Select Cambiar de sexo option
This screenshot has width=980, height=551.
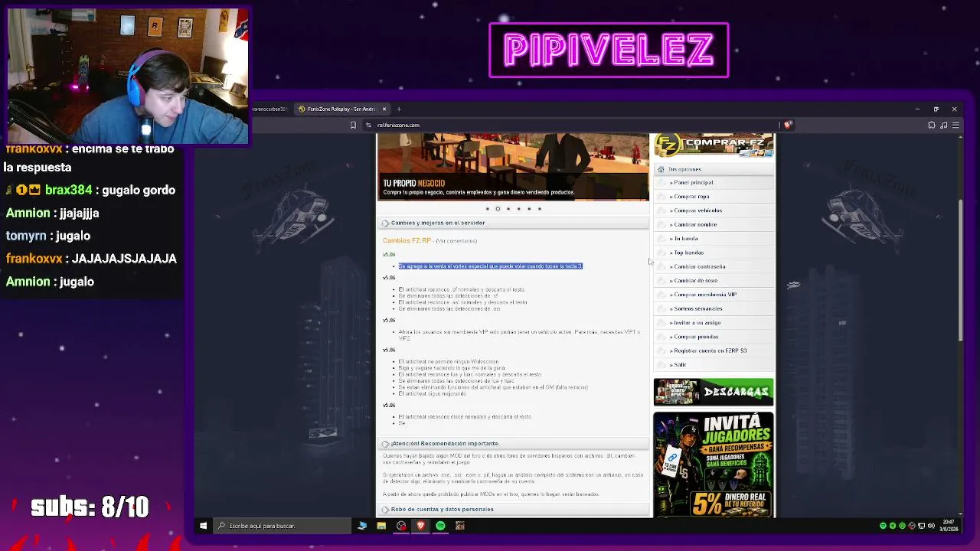695,281
